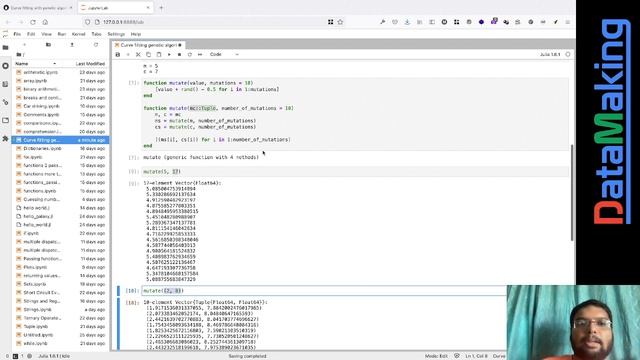Image resolution: width=640 pixels, height=360 pixels.
Task: Bookmark this page with the star icon
Action: click(340, 22)
